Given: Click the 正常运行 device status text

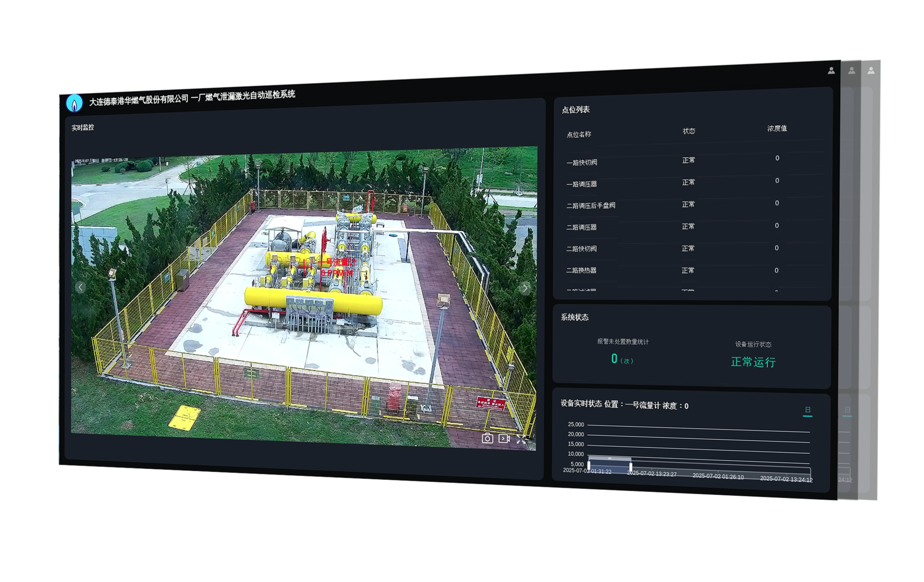Looking at the screenshot, I should tap(753, 362).
